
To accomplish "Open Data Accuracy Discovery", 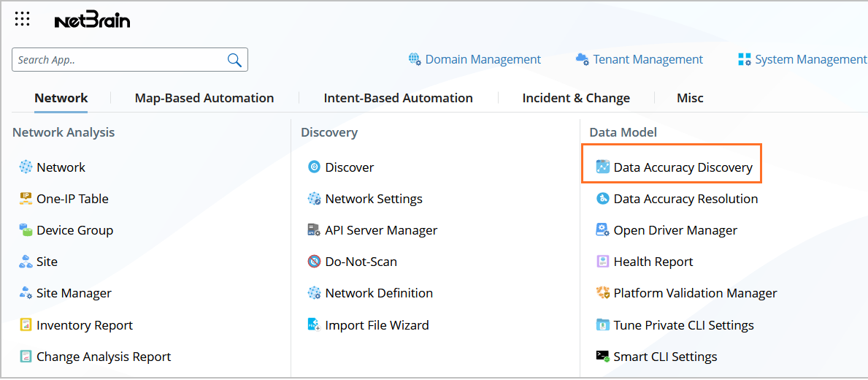I will [x=683, y=167].
